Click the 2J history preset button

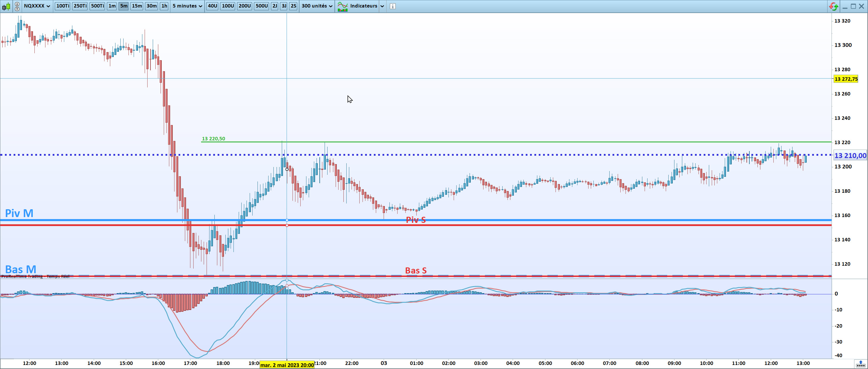click(x=275, y=6)
